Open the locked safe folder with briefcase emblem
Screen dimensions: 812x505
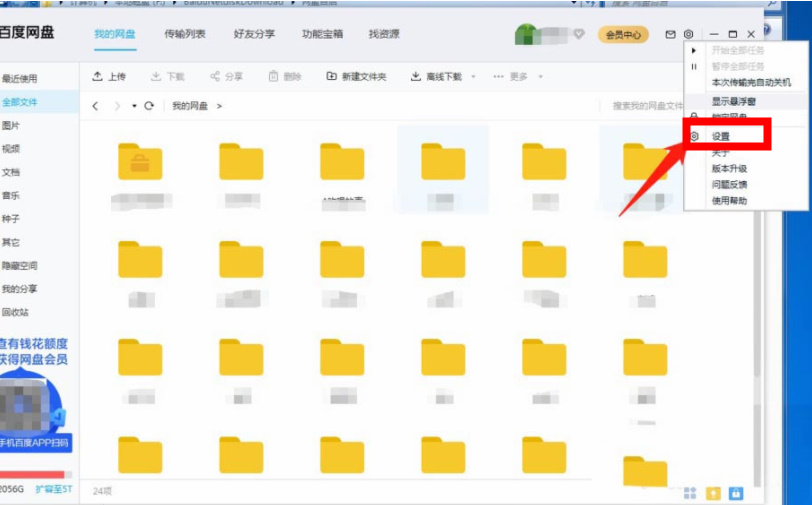[140, 162]
